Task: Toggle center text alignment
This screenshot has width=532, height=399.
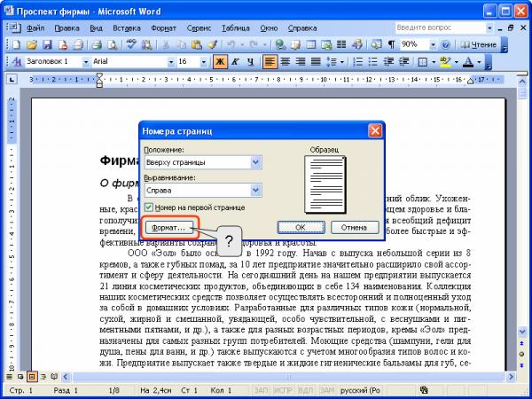Action: [x=285, y=62]
